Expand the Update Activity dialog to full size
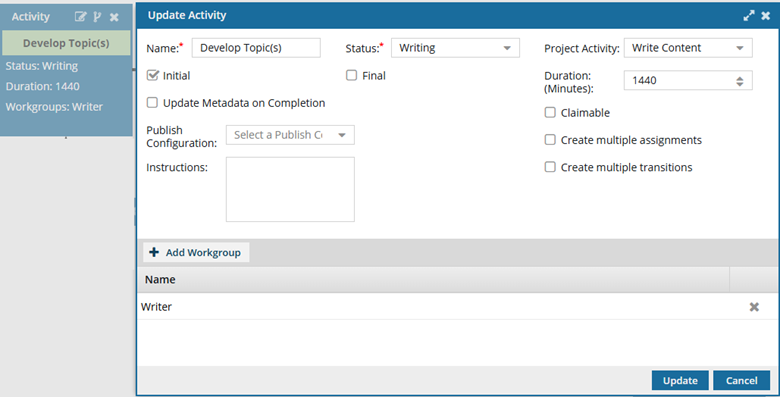 click(x=749, y=16)
